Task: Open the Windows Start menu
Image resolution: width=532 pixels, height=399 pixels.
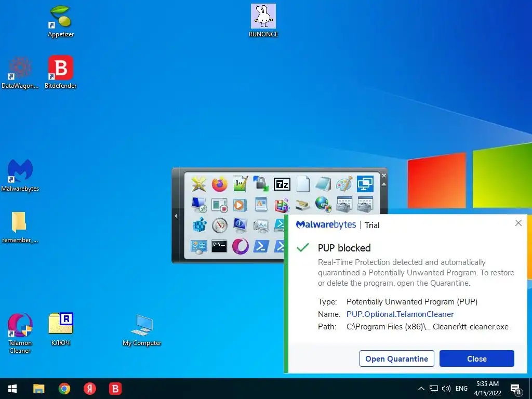Action: pos(12,389)
